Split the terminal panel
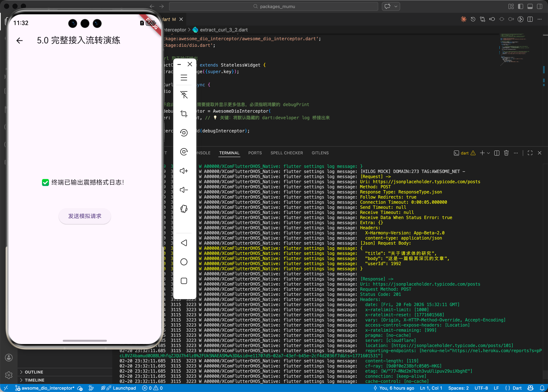The image size is (548, 392). [x=497, y=153]
